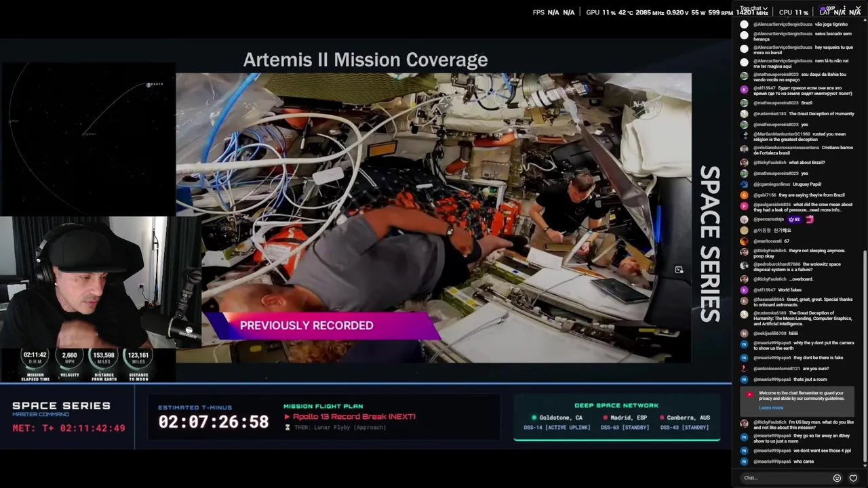Click @antoniocontorno8121 avatar
Screen dimensions: 868x488
point(744,369)
